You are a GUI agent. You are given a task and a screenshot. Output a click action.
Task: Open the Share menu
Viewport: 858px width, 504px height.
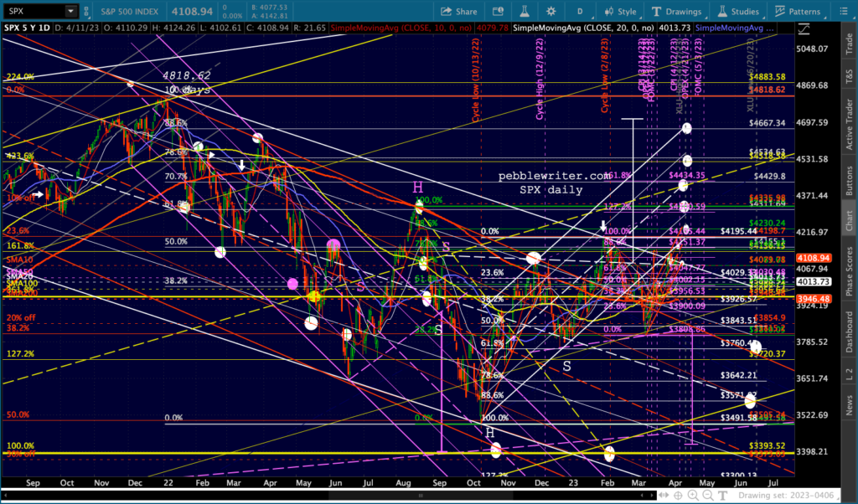tap(458, 12)
